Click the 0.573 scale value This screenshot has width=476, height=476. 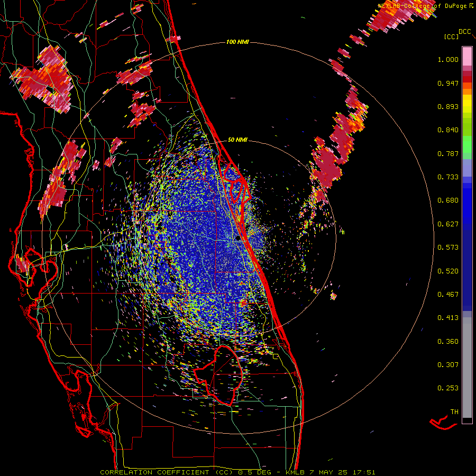(448, 248)
